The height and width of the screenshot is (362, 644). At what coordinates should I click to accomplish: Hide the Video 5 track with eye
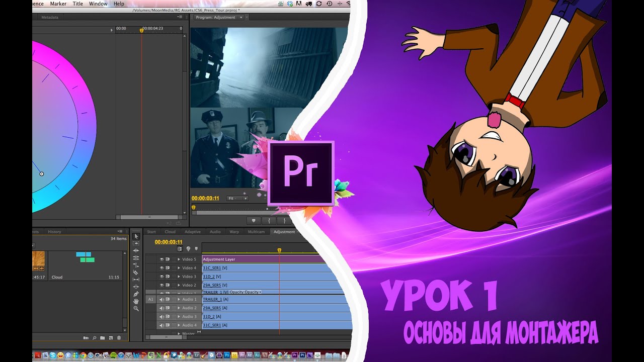pos(162,259)
